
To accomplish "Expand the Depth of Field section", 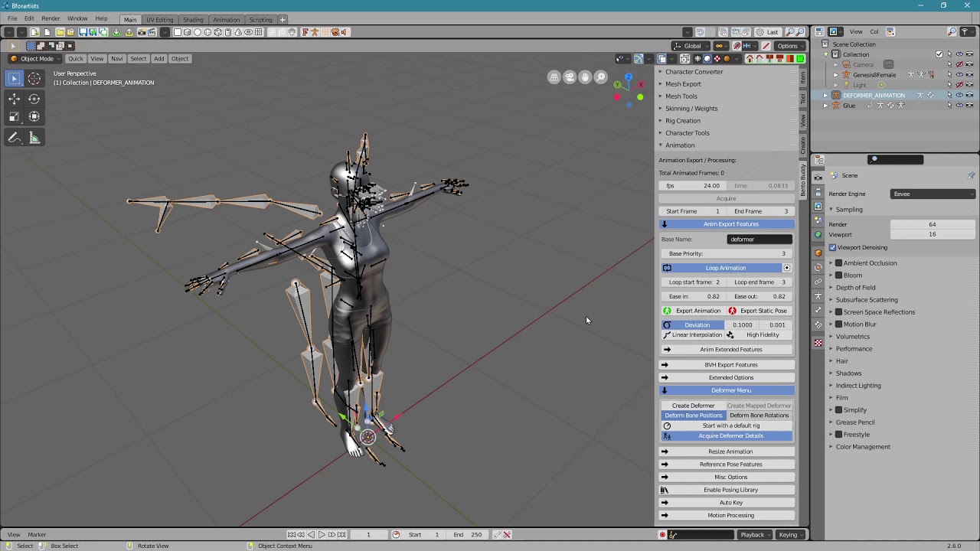I will [855, 287].
